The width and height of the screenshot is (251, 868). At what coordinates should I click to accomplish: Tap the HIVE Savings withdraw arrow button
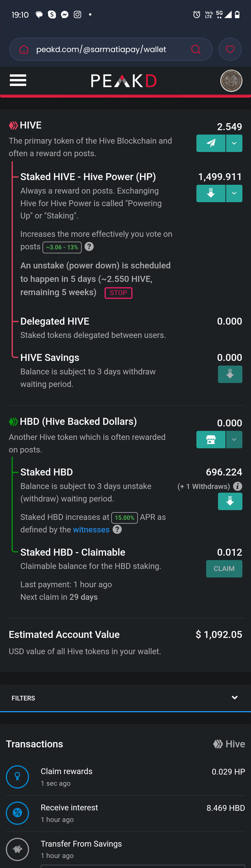tap(230, 374)
